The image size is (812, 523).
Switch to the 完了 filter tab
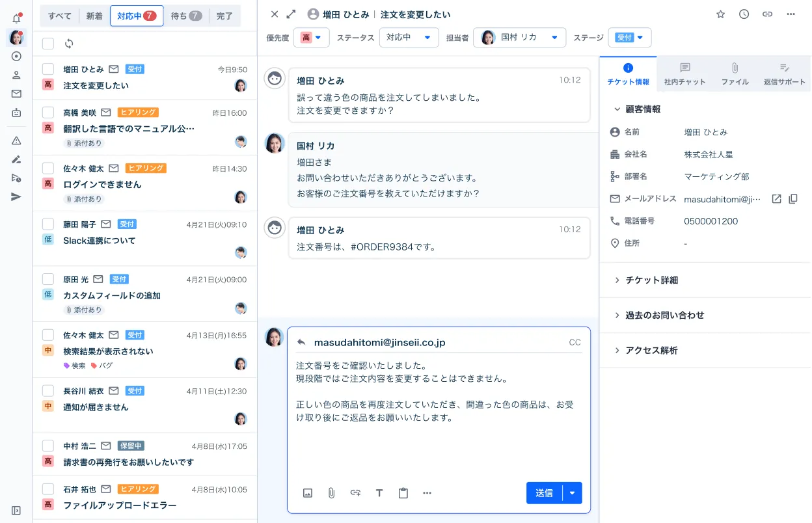[224, 16]
